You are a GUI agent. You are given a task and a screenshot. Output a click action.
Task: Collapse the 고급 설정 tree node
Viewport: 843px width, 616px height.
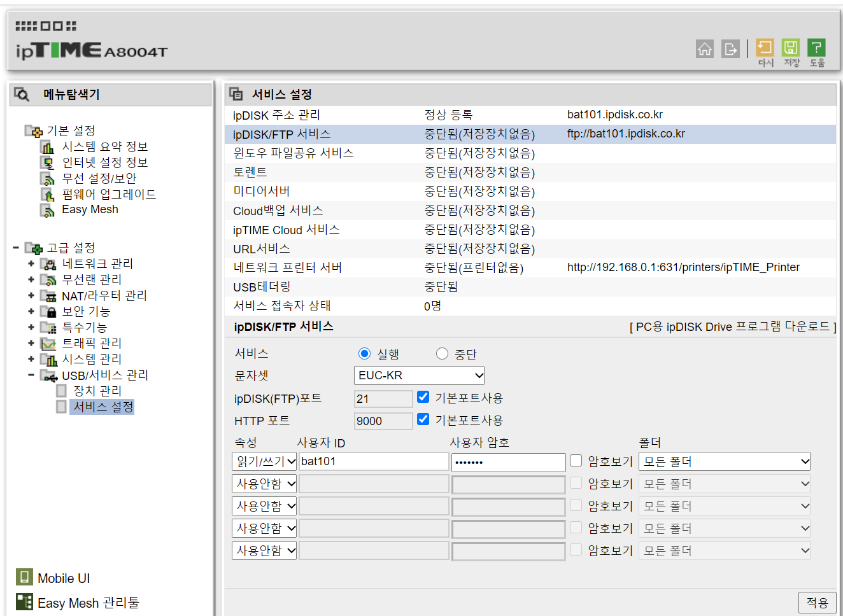(x=16, y=248)
